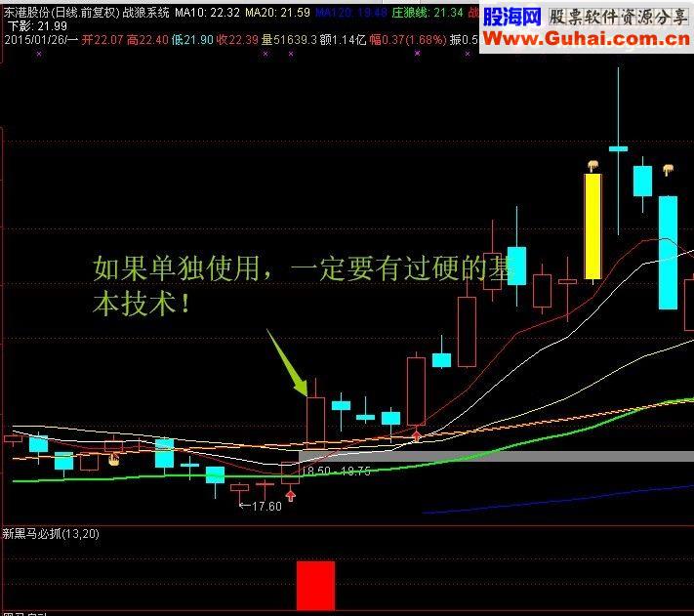Viewport: 694px width, 616px height.
Task: Click the 下影: 21.99 label
Action: [38, 26]
